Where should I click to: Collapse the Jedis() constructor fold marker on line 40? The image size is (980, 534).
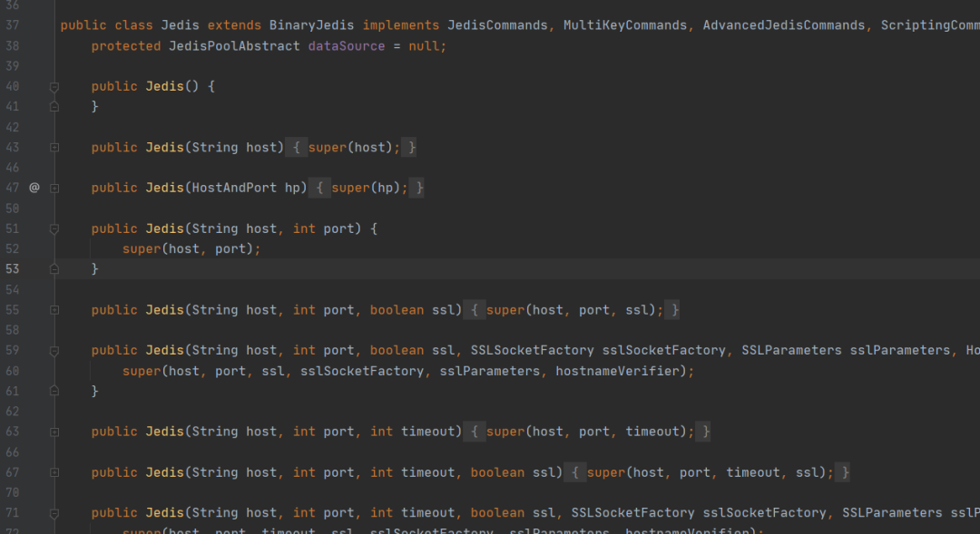click(54, 87)
